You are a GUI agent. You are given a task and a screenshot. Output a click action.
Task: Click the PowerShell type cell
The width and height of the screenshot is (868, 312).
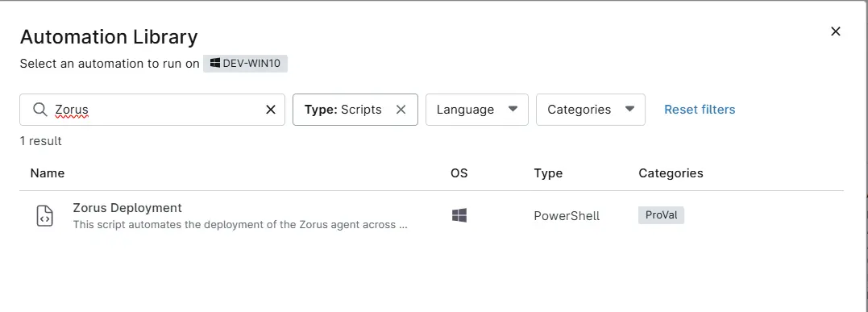[x=567, y=215]
